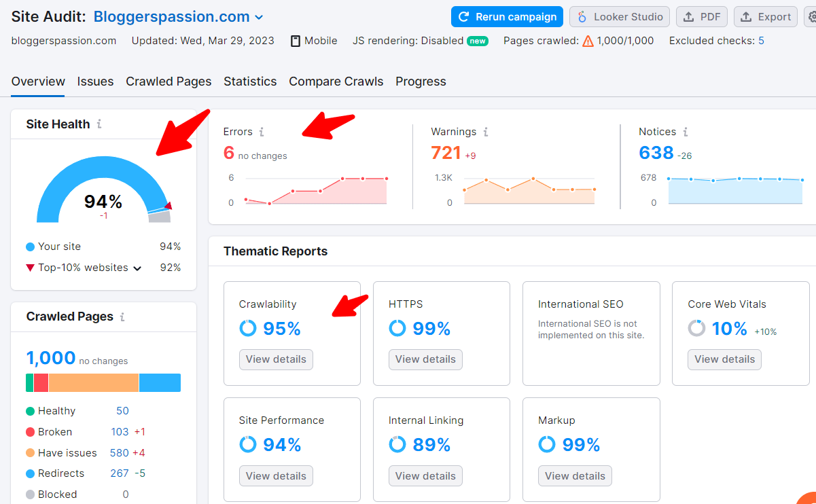The height and width of the screenshot is (504, 816).
Task: Click the Site Health 94% gauge
Action: tap(103, 190)
